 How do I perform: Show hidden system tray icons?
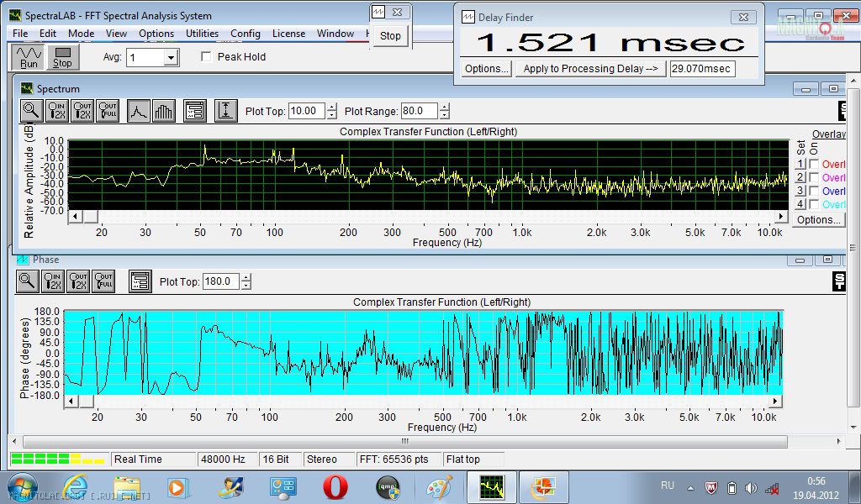691,487
